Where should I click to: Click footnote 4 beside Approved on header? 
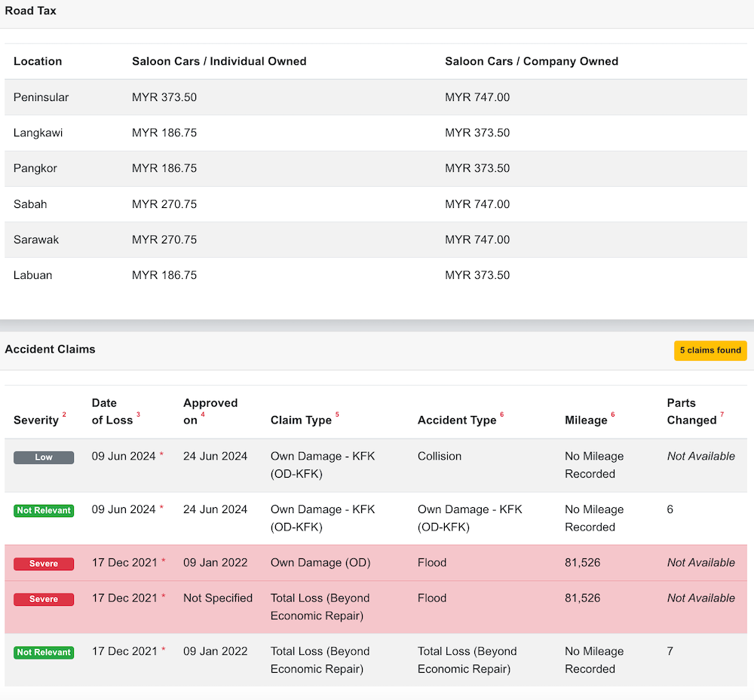(203, 415)
